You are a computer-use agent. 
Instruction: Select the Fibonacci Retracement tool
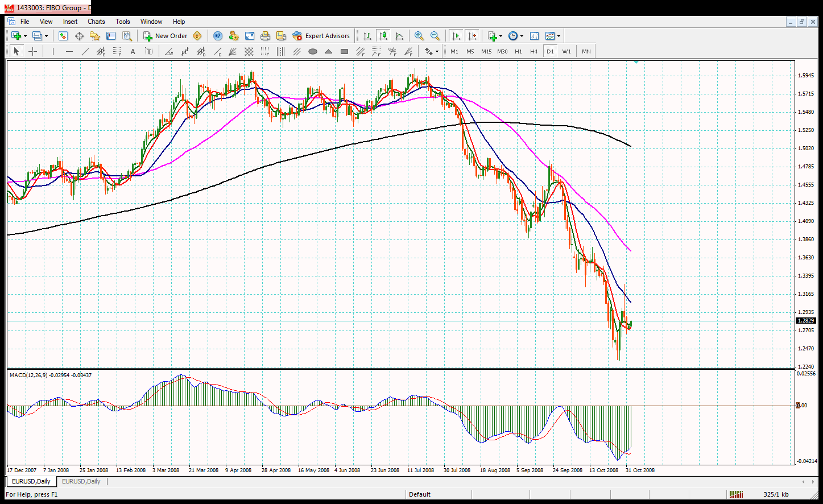[117, 51]
